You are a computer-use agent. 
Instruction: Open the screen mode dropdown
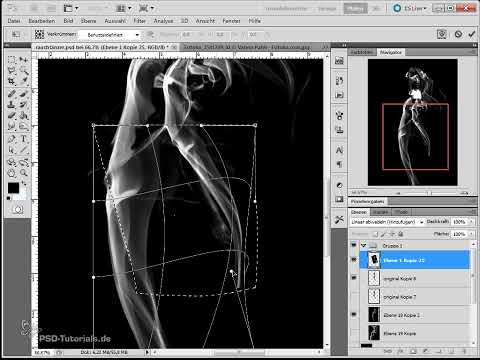pyautogui.click(x=147, y=8)
